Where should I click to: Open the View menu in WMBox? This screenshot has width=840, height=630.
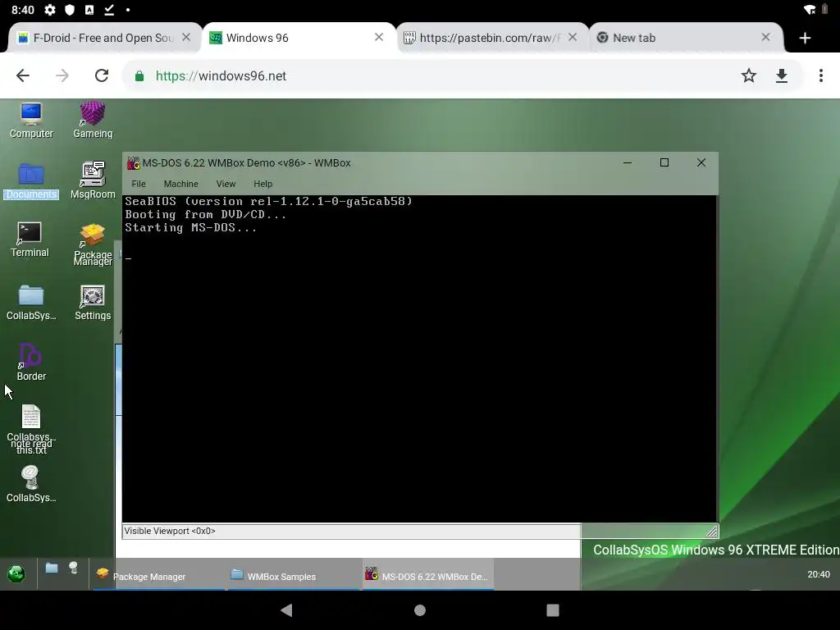tap(226, 184)
